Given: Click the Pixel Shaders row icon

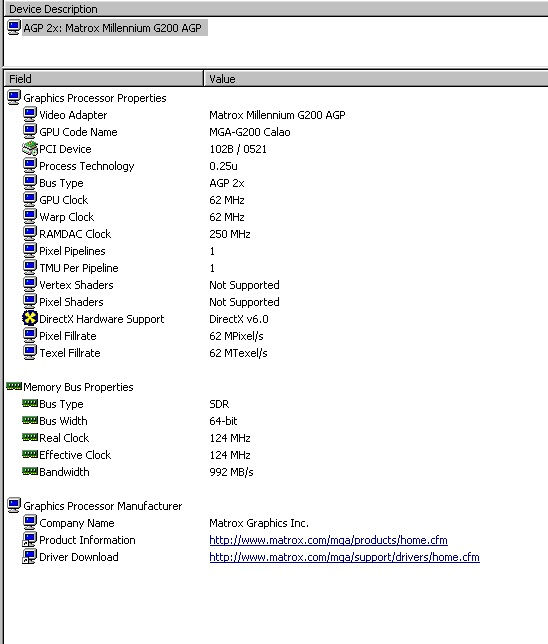Looking at the screenshot, I should click(30, 302).
